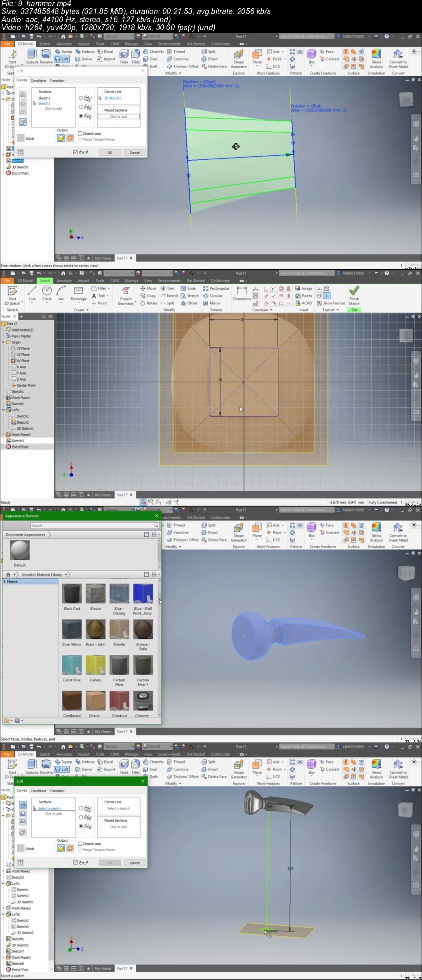Viewport: 422px width, 980px height.
Task: Choose the Copy tool in Modify panel
Action: coord(148,296)
